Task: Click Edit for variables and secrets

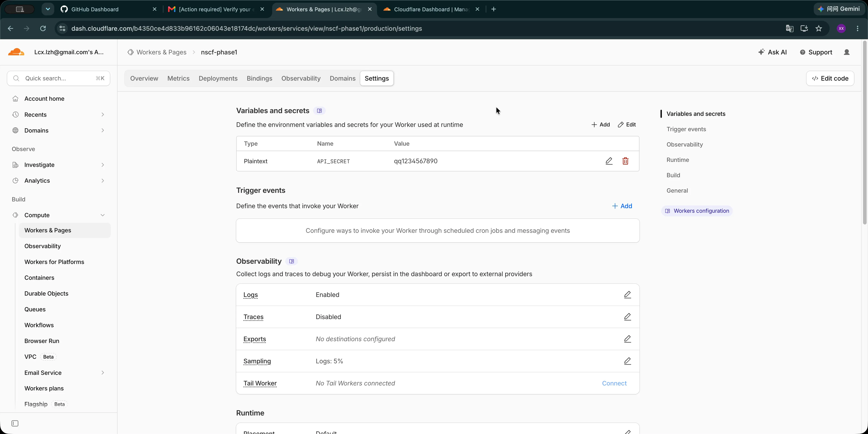Action: coord(627,125)
